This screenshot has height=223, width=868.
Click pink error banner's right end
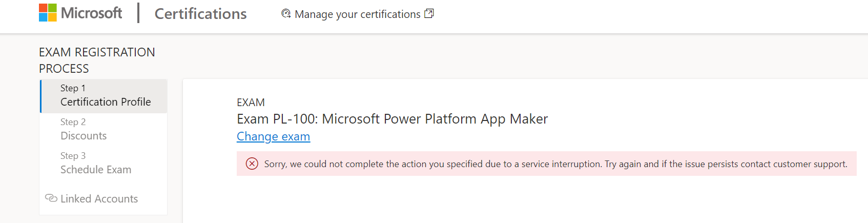click(852, 164)
